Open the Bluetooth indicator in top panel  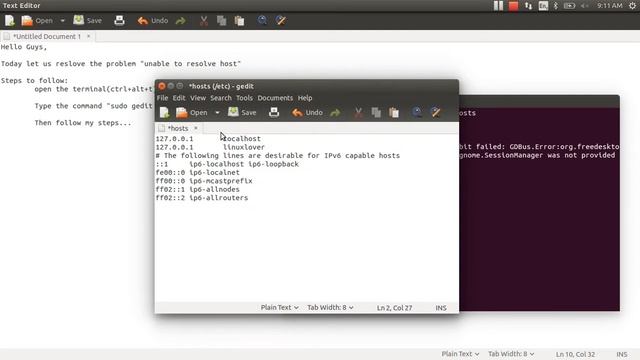tap(556, 6)
